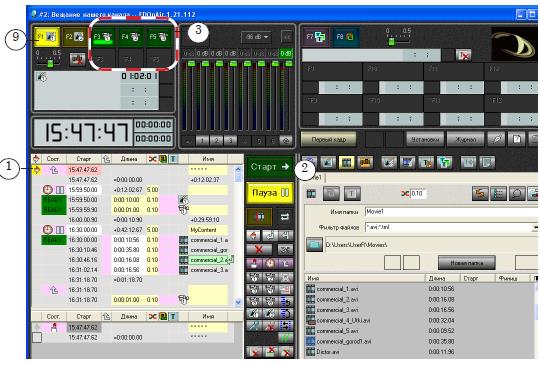
Task: Click the magnifier search icon in file page toolbar
Action: (517, 194)
